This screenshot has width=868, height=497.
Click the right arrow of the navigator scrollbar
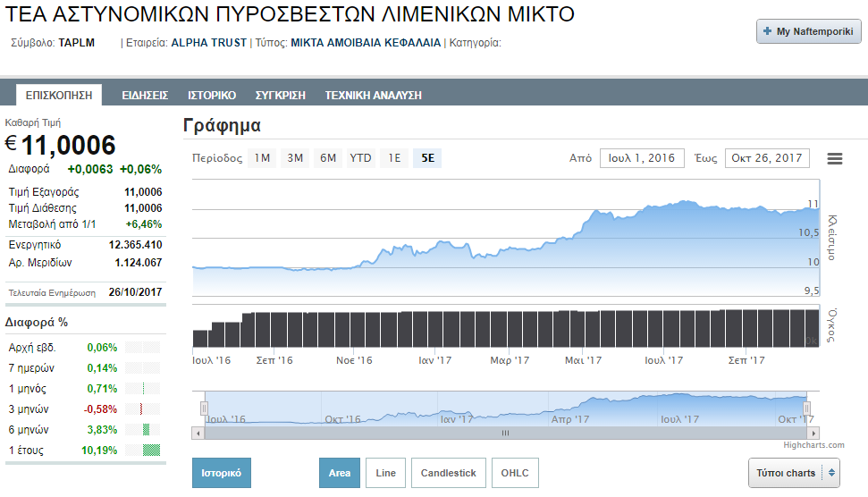[x=813, y=434]
